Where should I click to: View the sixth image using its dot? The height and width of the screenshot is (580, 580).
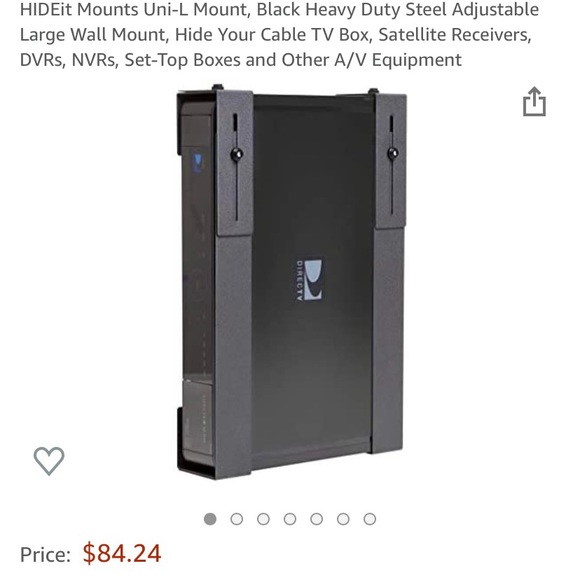(x=343, y=519)
